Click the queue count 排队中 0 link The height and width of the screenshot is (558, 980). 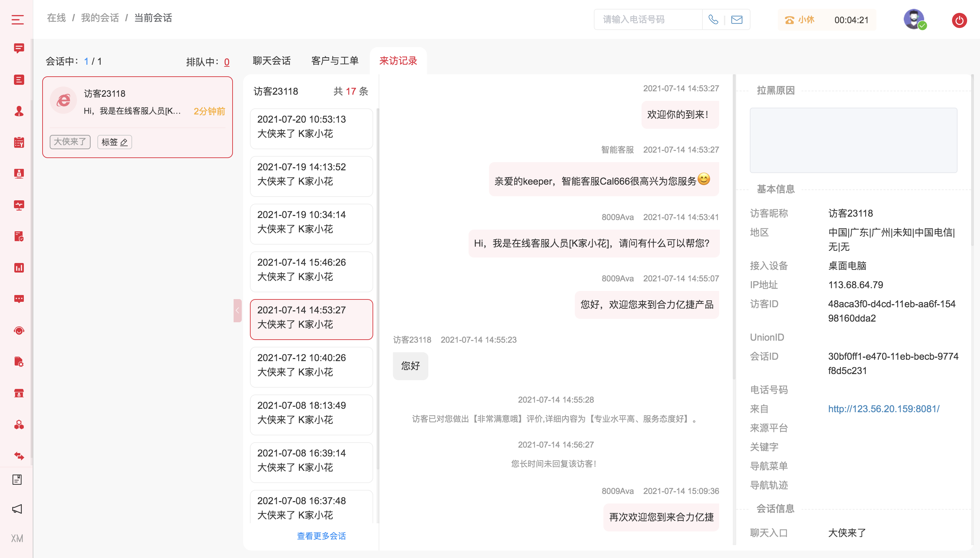pyautogui.click(x=227, y=62)
